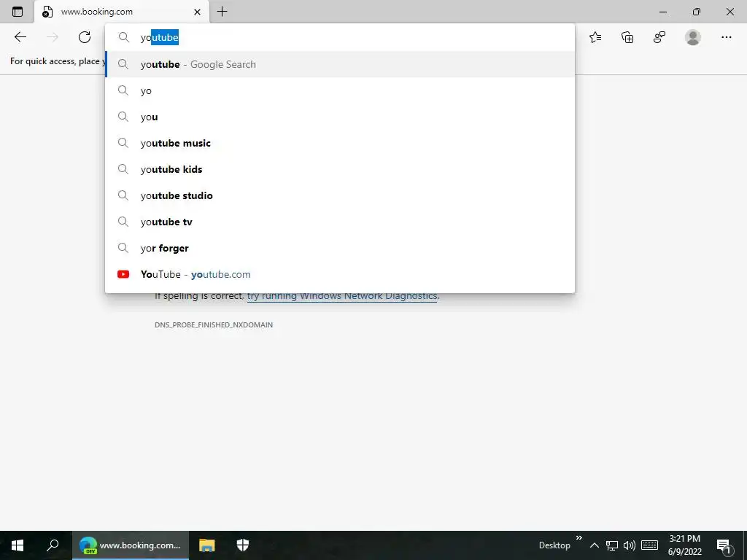Screen dimensions: 747x560
Task: Open the YouTube - youtube.com site suggestion
Action: coord(340,274)
